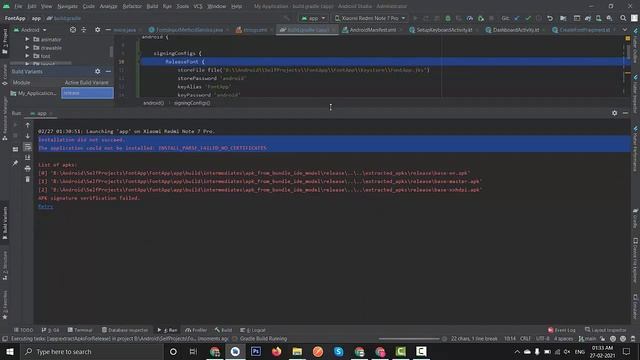Click the print icon in Run console
The width and height of the screenshot is (640, 360).
pos(27,168)
